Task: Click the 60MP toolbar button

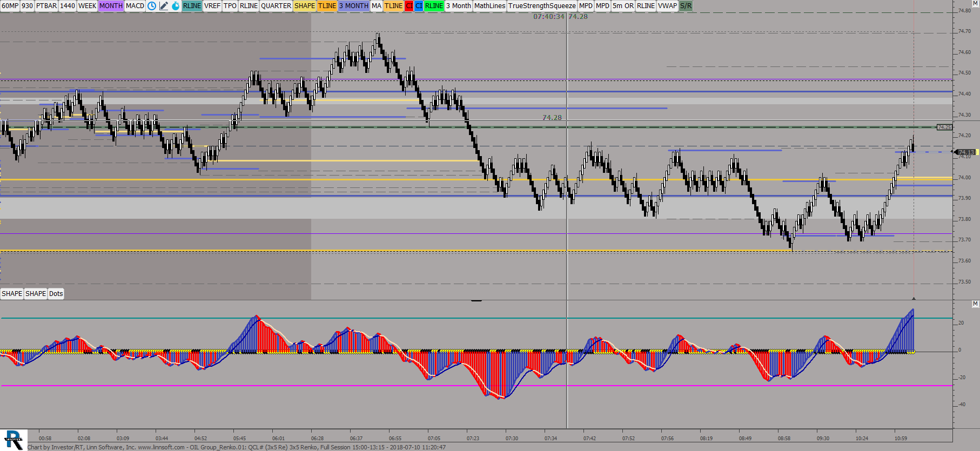Action: tap(10, 6)
